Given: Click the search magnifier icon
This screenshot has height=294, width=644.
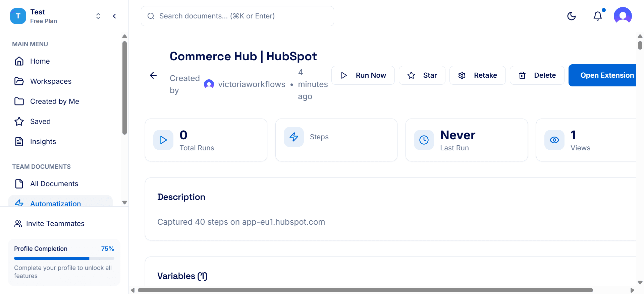Looking at the screenshot, I should [x=151, y=16].
